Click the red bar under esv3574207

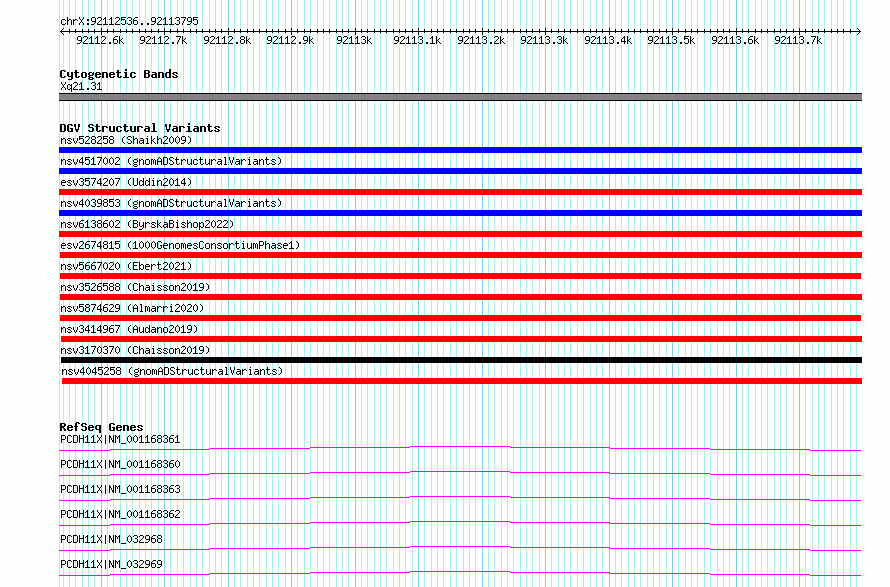[x=460, y=192]
